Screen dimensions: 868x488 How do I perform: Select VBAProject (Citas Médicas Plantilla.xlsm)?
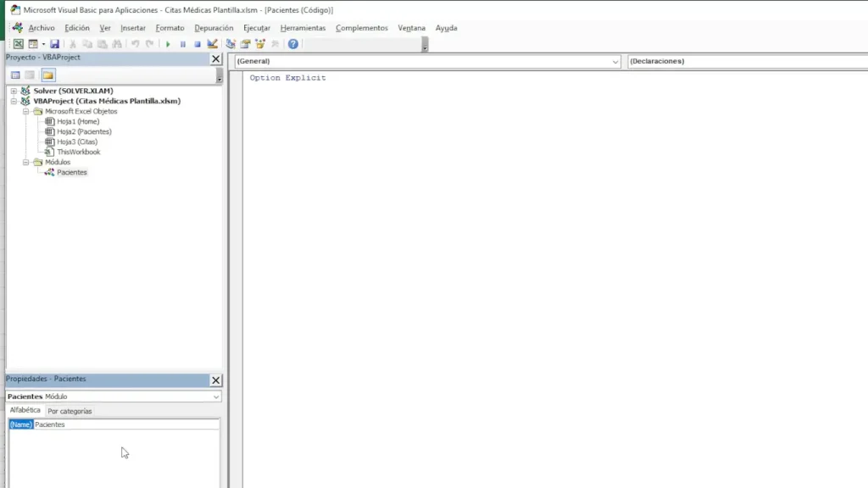click(107, 102)
